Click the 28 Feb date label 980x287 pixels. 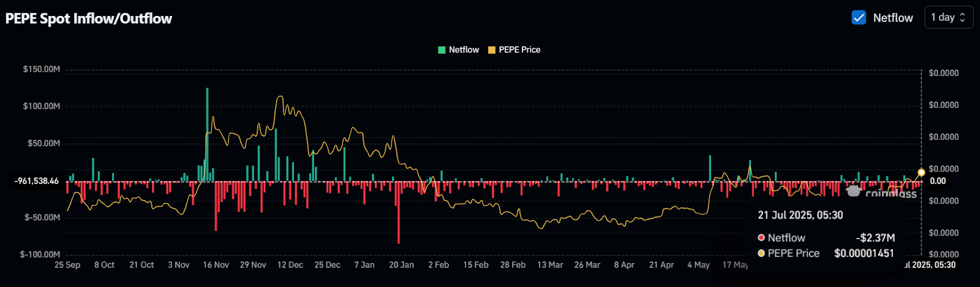pyautogui.click(x=513, y=265)
